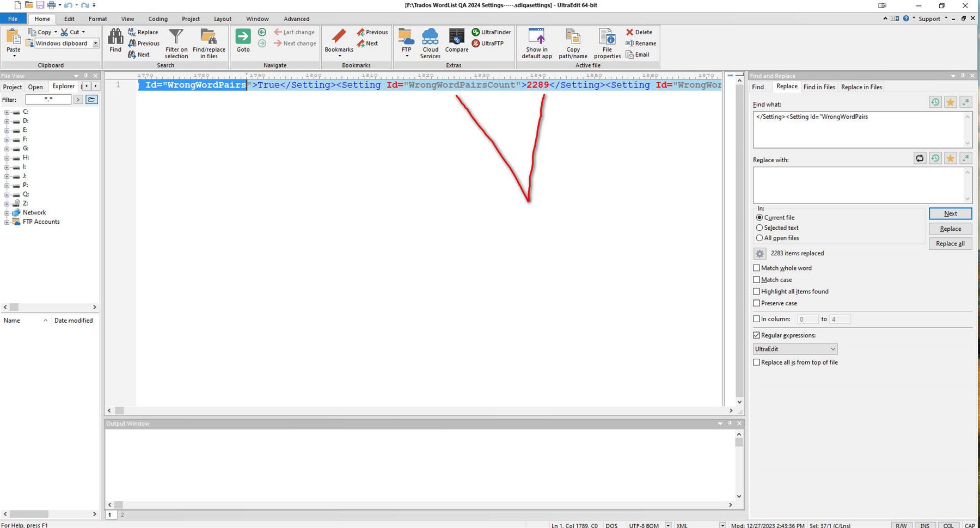980x528 pixels.
Task: Switch to Find in Files tab
Action: pyautogui.click(x=819, y=87)
